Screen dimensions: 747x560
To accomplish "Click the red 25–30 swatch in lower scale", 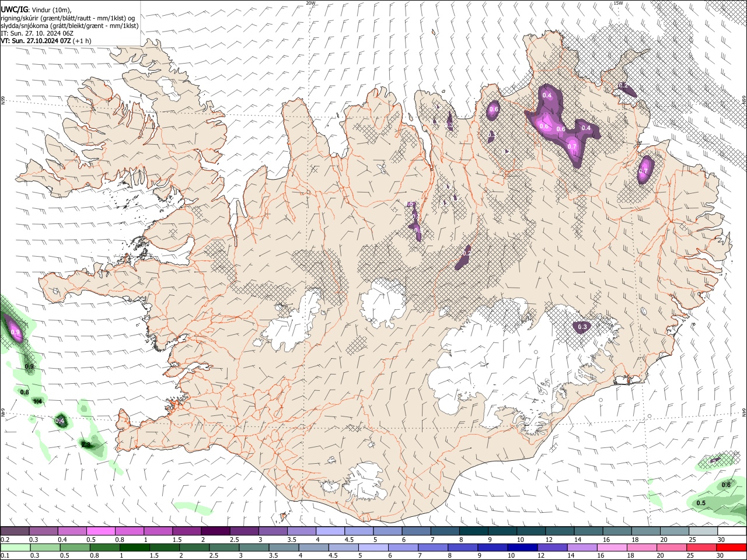I will click(701, 547).
